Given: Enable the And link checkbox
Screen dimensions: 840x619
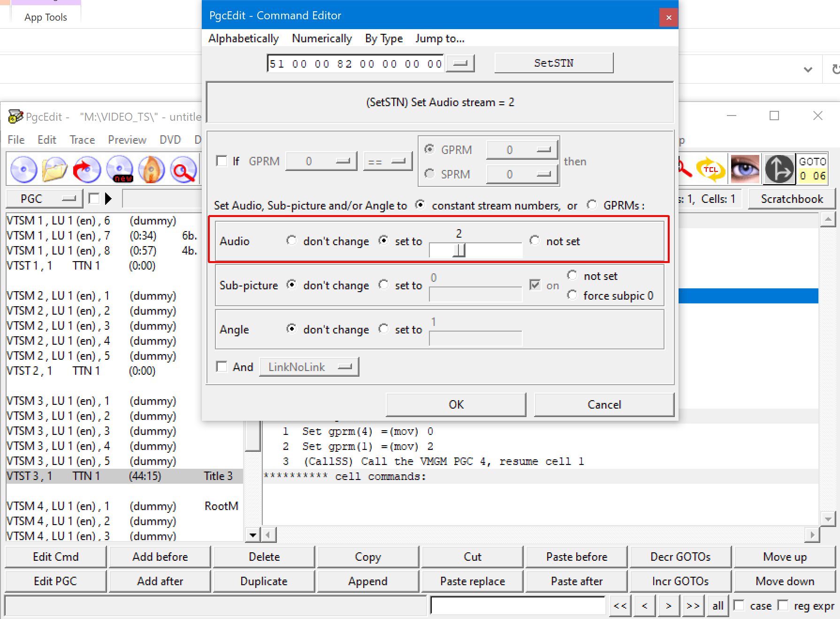Looking at the screenshot, I should pos(221,366).
